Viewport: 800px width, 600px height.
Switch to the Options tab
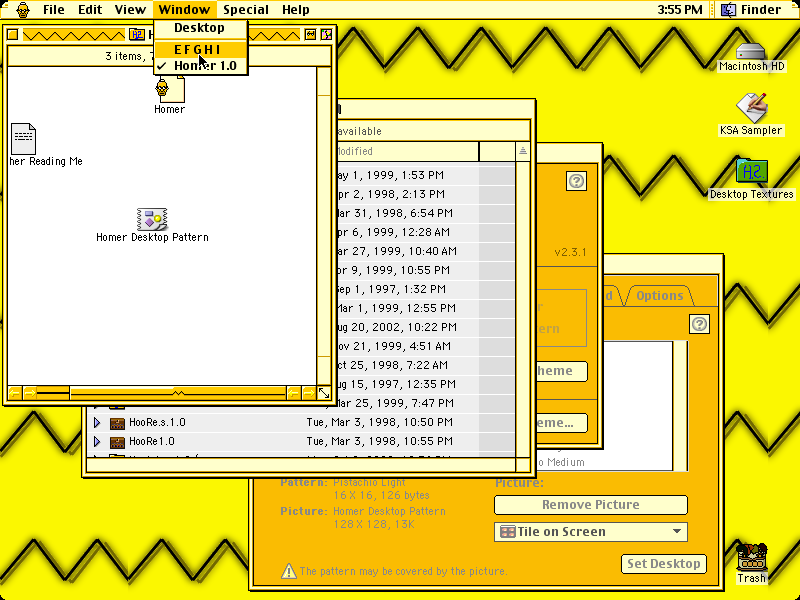point(659,296)
